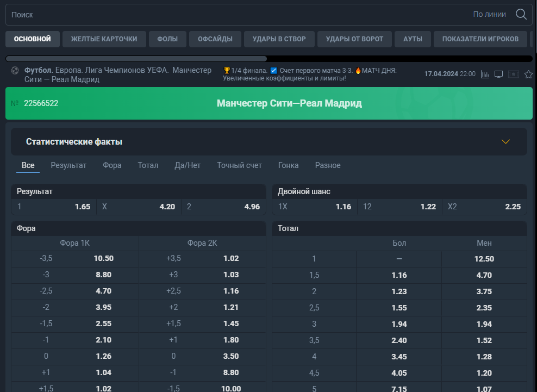The width and height of the screenshot is (537, 392).
Task: Choose Фора 1К -1,5 at 2.55
Action: pos(75,323)
